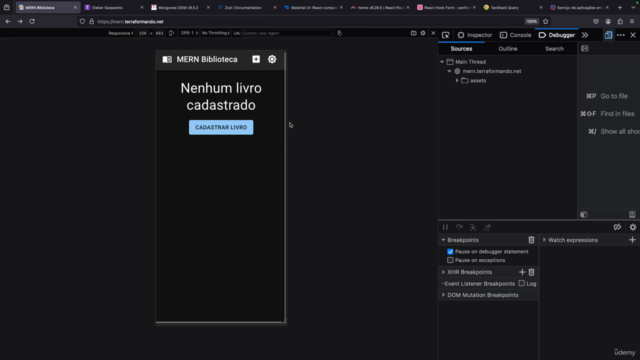Close the DevTools panel
This screenshot has height=360, width=640.
point(633,35)
